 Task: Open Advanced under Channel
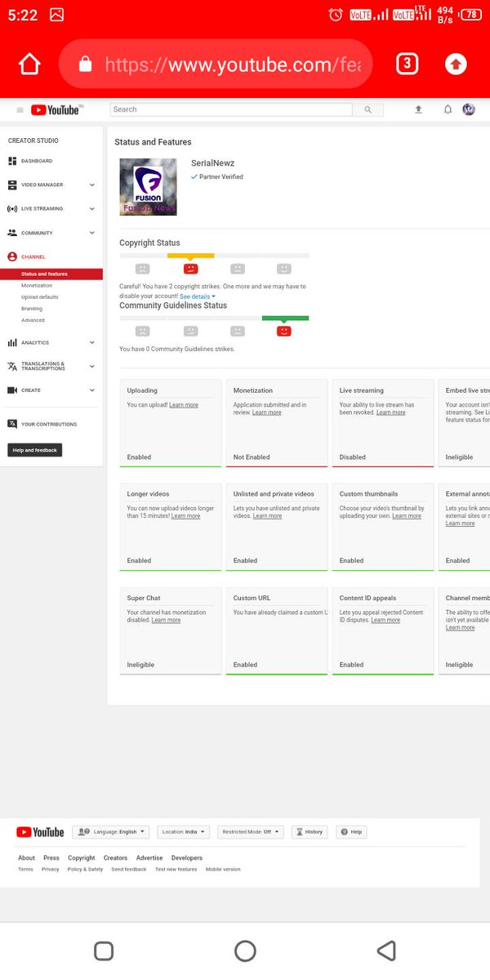[x=33, y=320]
